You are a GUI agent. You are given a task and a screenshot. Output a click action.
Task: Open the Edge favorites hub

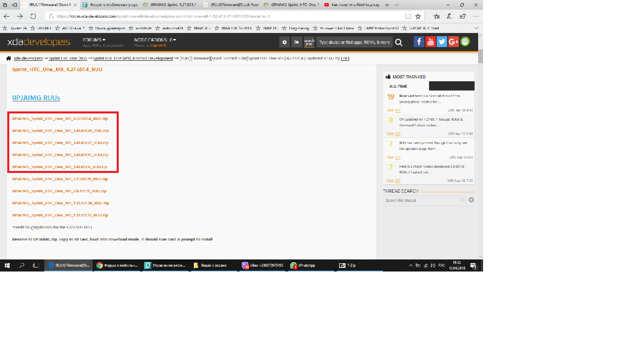[437, 16]
